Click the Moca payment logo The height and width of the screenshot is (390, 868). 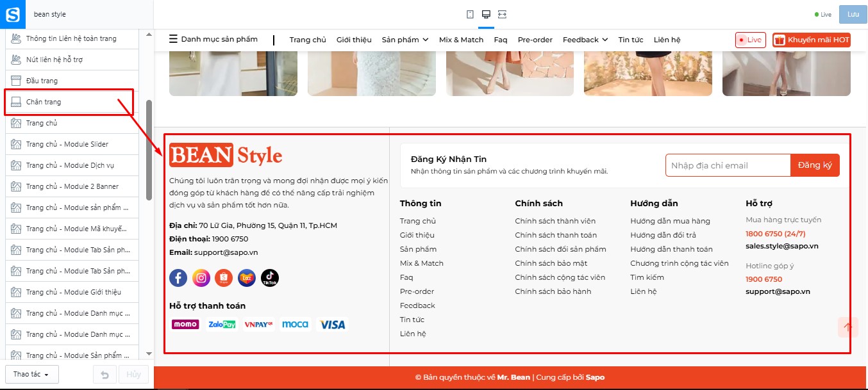click(295, 325)
